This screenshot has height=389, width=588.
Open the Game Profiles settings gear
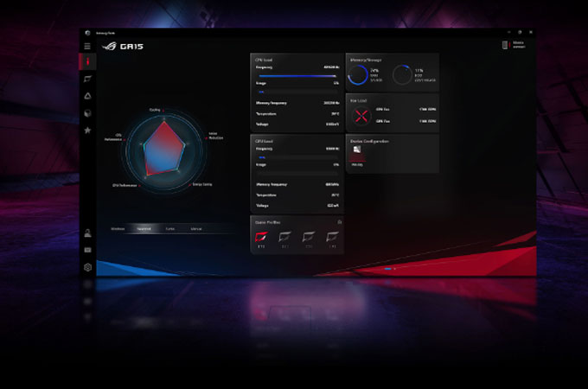pos(339,222)
